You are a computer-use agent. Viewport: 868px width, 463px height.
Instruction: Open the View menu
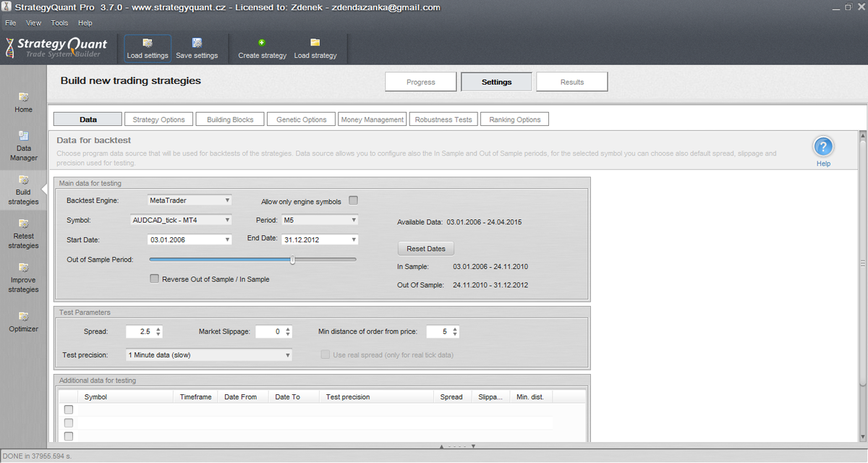[33, 23]
